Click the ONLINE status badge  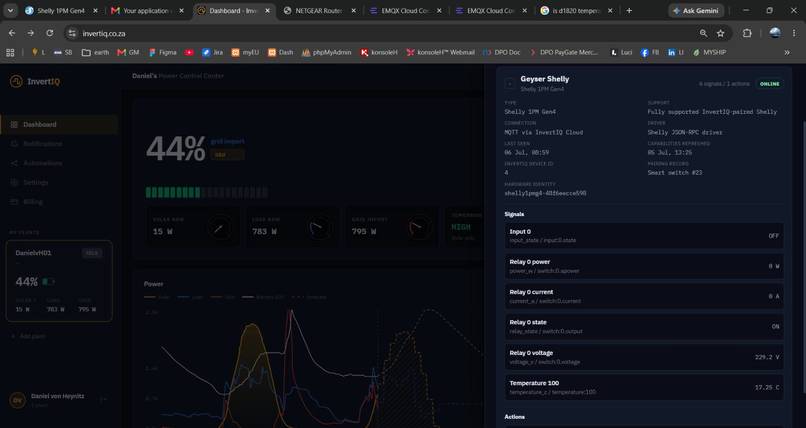770,84
